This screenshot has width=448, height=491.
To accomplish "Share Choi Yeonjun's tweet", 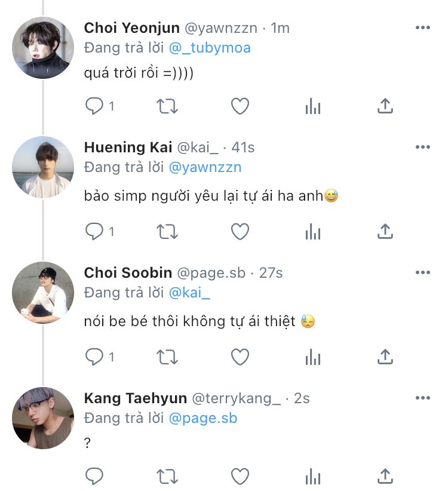I will point(385,106).
